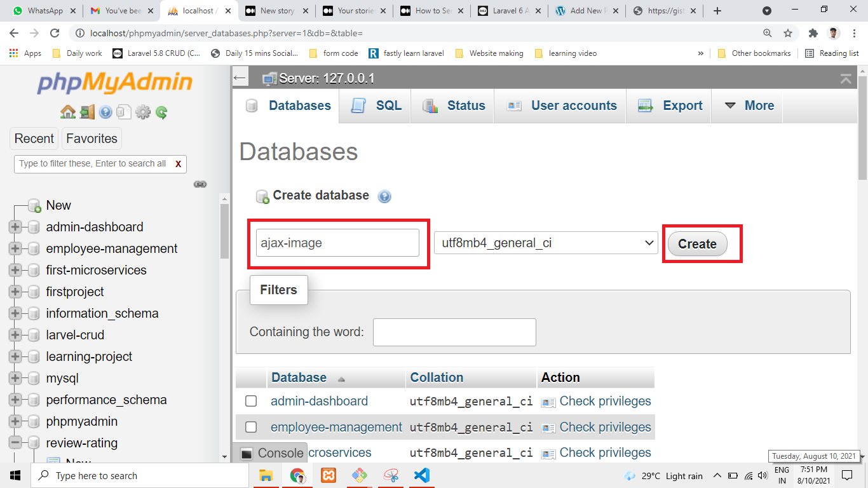Sort by Collation column header
The width and height of the screenshot is (868, 488).
[x=437, y=377]
